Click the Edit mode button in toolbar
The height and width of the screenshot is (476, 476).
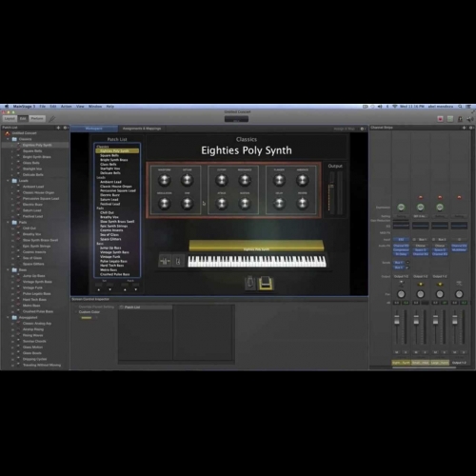coord(23,119)
